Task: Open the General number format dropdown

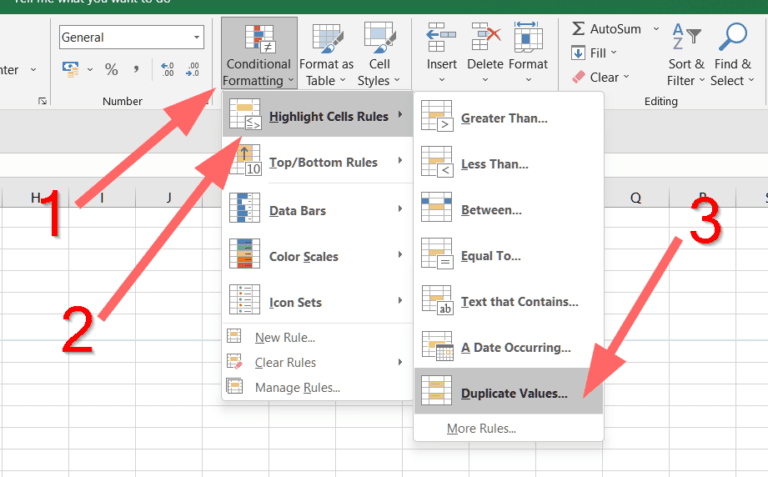Action: click(x=196, y=37)
